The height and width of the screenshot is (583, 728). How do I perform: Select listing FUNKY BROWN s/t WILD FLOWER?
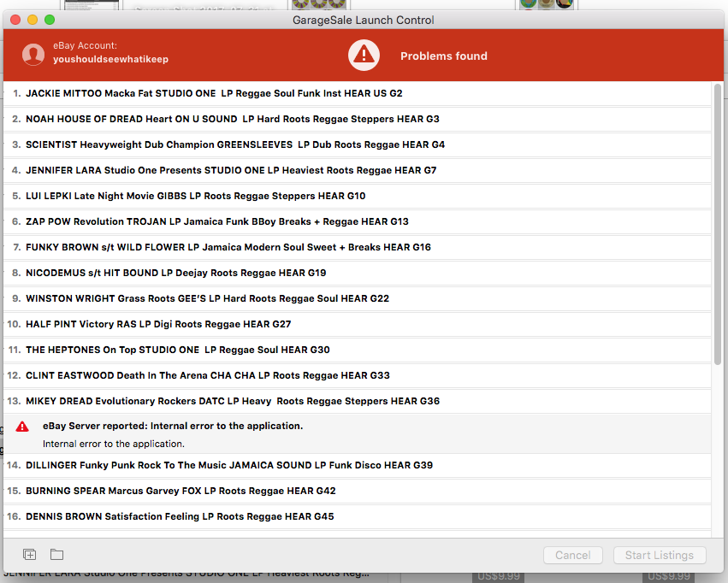(358, 247)
